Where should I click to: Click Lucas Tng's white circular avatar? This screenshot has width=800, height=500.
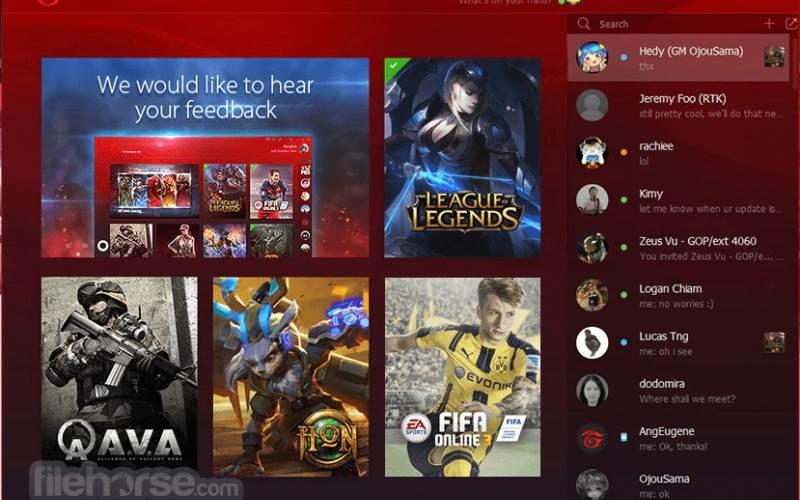pyautogui.click(x=592, y=342)
